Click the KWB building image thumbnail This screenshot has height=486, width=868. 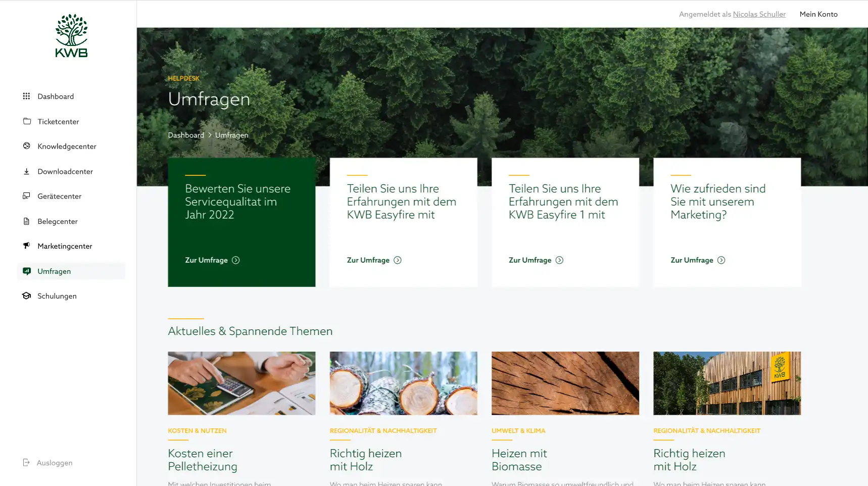pos(727,383)
